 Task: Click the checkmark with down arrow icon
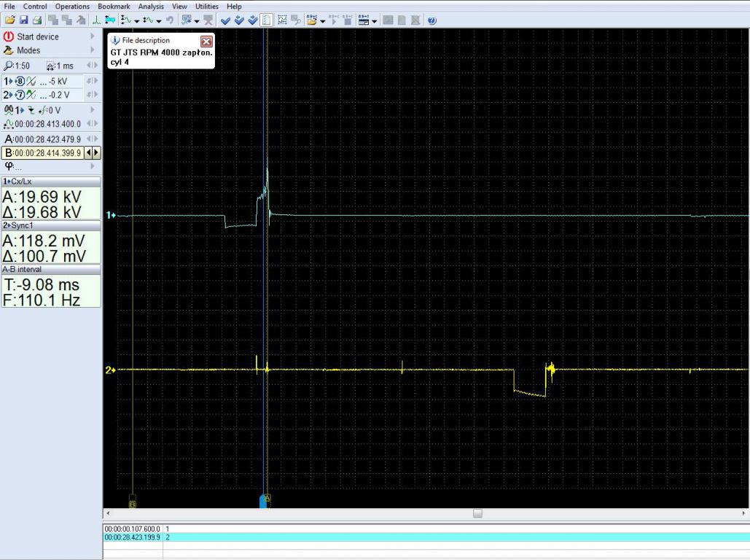(x=252, y=20)
